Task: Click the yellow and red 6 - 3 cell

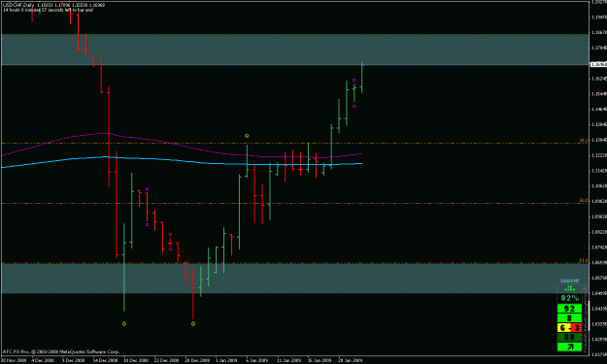Action: 569,328
